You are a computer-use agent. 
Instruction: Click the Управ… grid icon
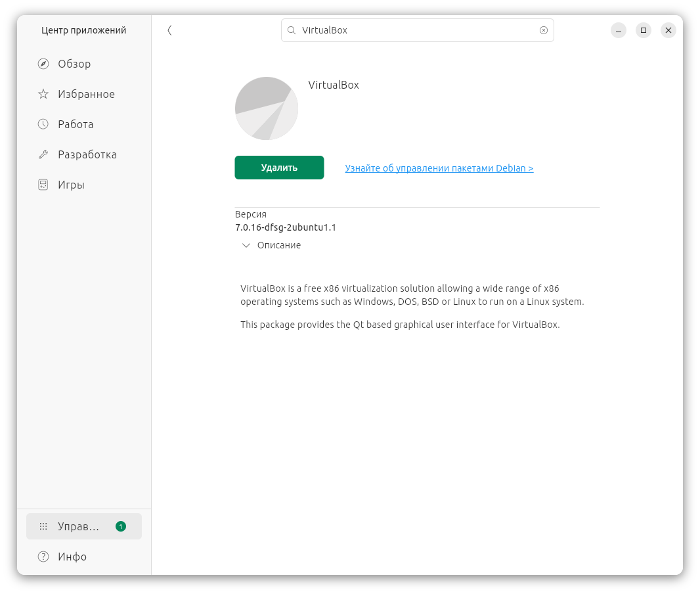43,526
